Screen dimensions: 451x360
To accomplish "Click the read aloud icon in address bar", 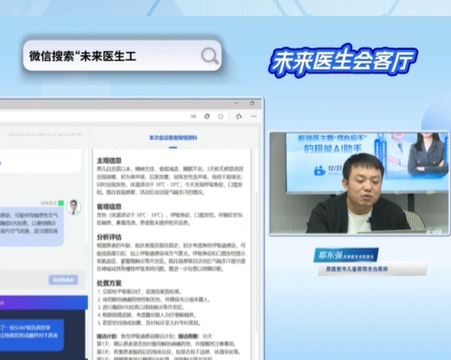I will click(x=193, y=117).
